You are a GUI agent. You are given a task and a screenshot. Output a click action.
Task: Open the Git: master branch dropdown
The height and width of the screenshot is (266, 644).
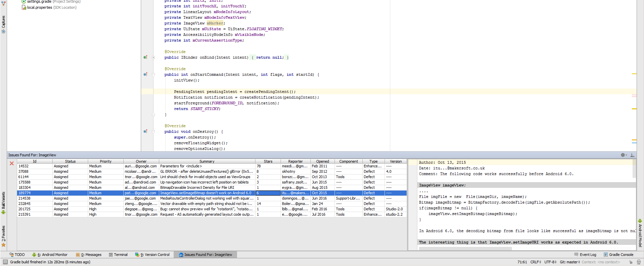pos(570,262)
